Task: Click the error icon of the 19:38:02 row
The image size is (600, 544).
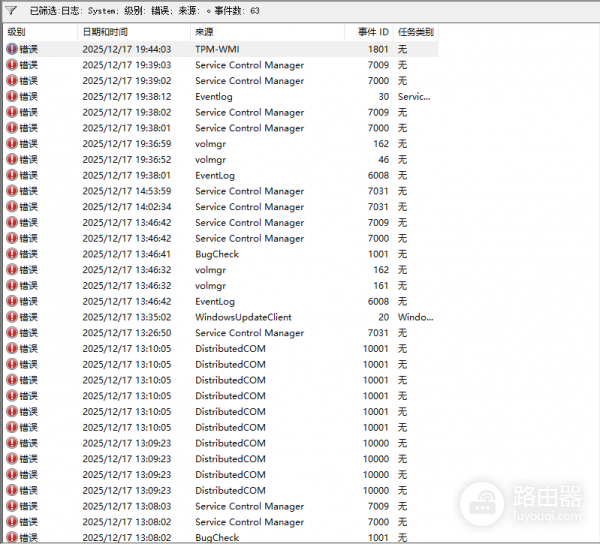Action: (12, 112)
